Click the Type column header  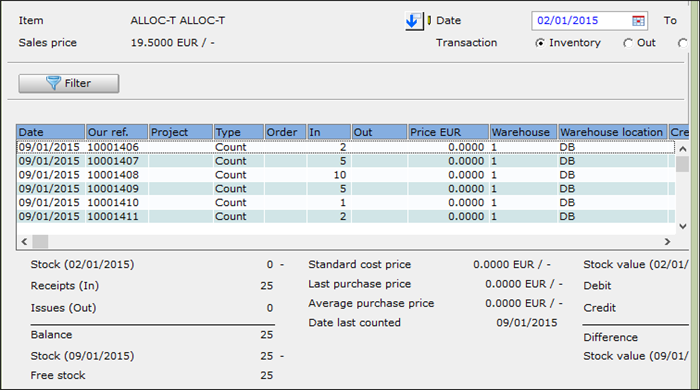(x=238, y=132)
